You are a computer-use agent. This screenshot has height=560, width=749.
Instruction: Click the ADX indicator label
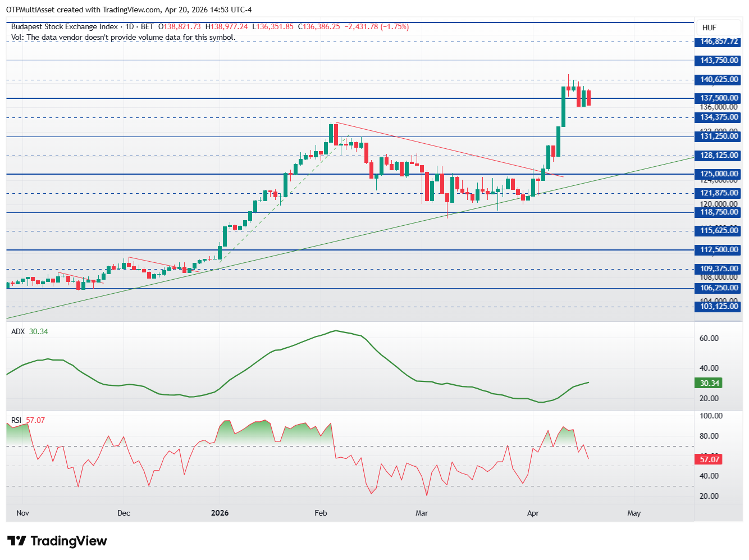[x=18, y=331]
